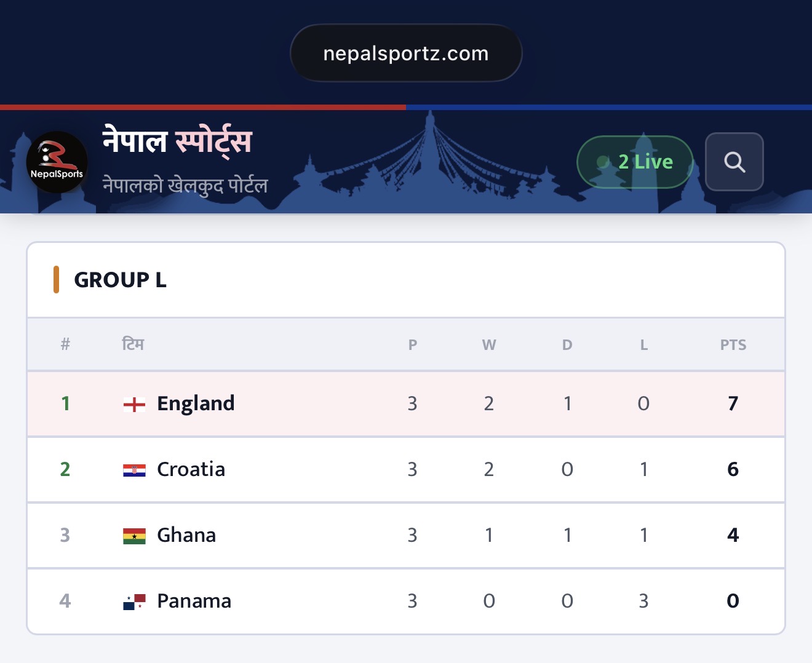Select England's points value 7

click(x=733, y=403)
